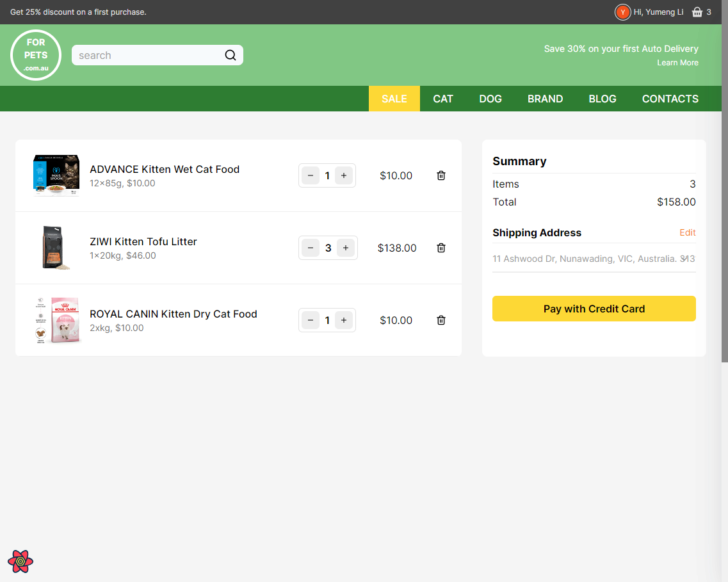Click the ZIWI tofu litter bag thumbnail
This screenshot has height=582, width=728.
(56, 248)
